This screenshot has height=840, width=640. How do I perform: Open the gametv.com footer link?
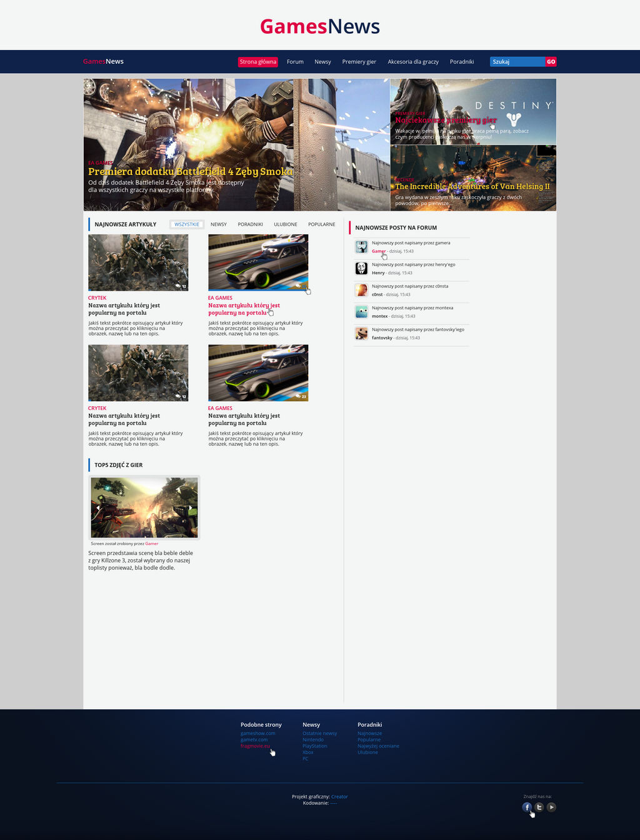254,740
